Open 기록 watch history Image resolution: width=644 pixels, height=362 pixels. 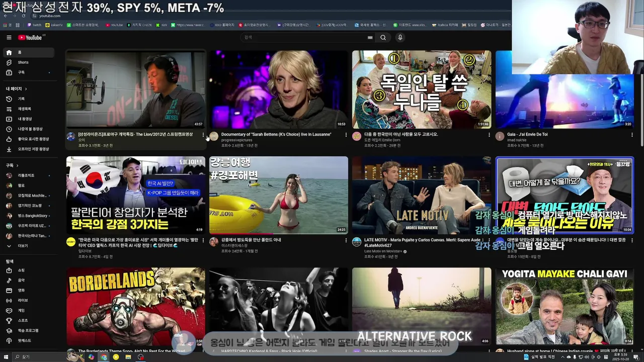29,99
